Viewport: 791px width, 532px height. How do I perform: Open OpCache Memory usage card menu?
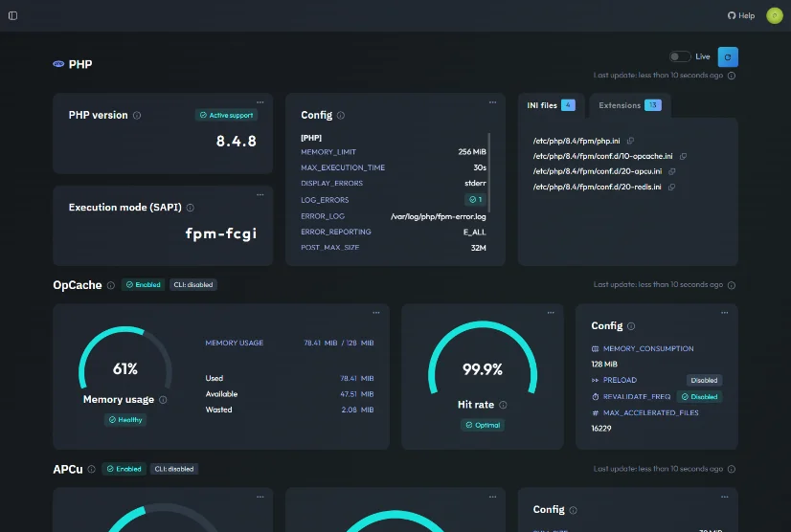(x=376, y=313)
